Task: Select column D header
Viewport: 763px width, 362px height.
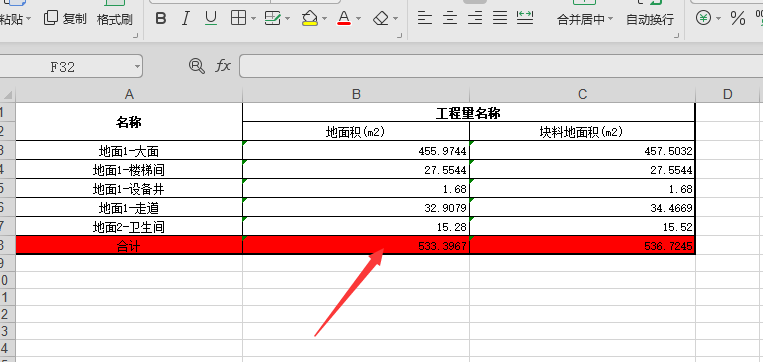Action: 727,94
